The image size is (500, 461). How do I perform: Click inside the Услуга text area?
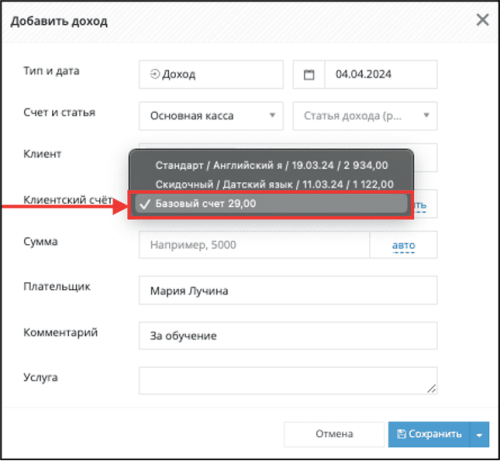coord(288,381)
